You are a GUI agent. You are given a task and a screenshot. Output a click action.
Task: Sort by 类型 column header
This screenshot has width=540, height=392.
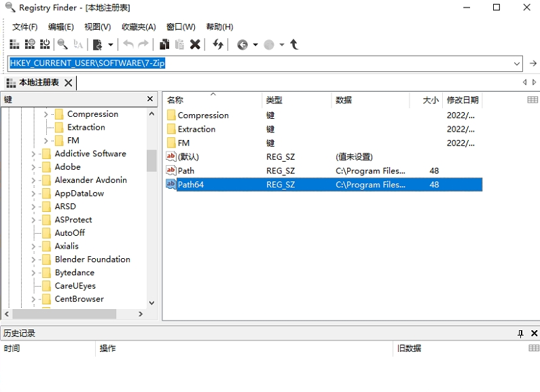pos(297,101)
